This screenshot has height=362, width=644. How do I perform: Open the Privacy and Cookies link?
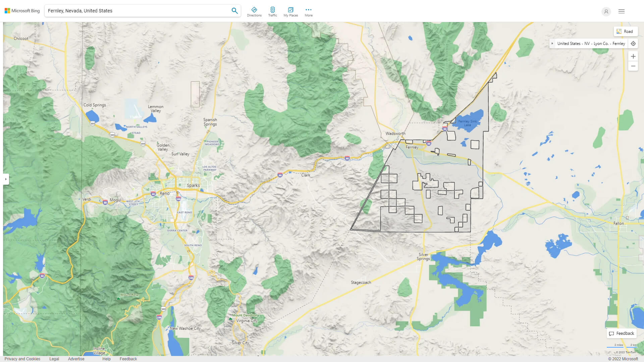[x=23, y=359]
